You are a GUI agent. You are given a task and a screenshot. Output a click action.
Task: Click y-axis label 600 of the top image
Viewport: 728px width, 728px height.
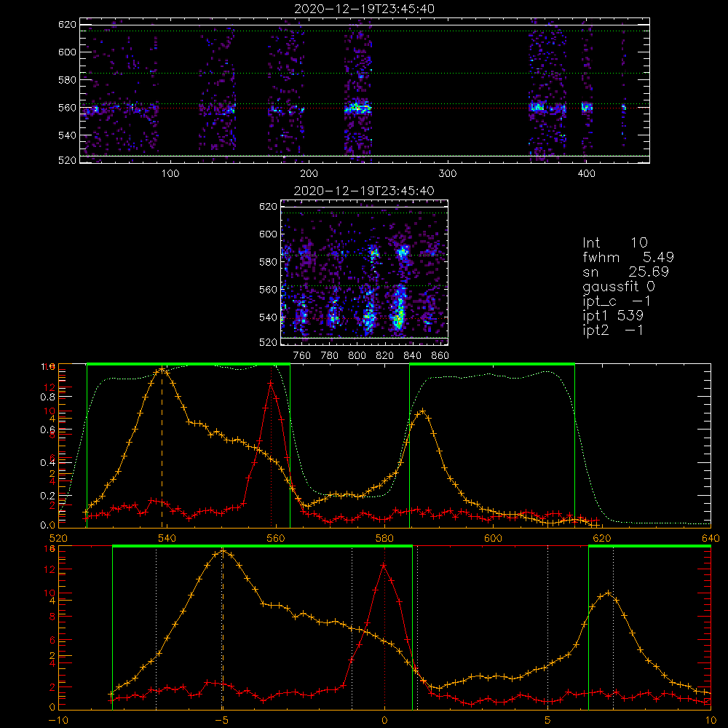pos(67,52)
